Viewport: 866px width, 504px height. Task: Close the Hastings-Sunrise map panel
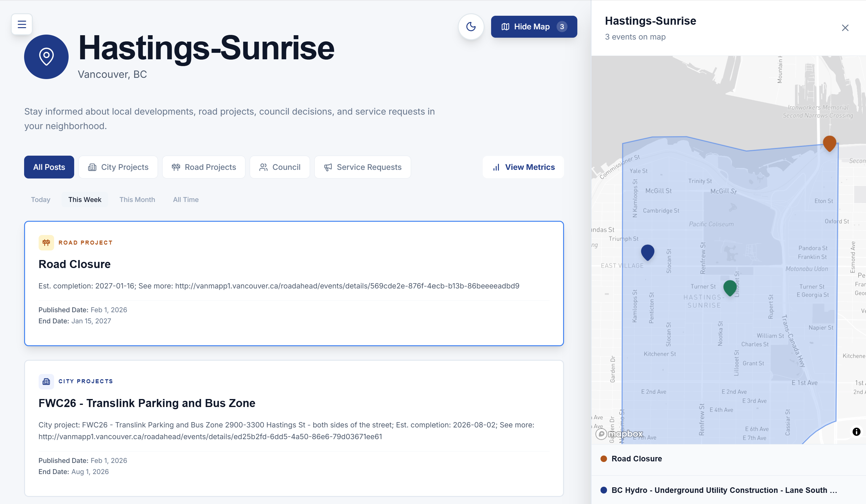pos(845,28)
